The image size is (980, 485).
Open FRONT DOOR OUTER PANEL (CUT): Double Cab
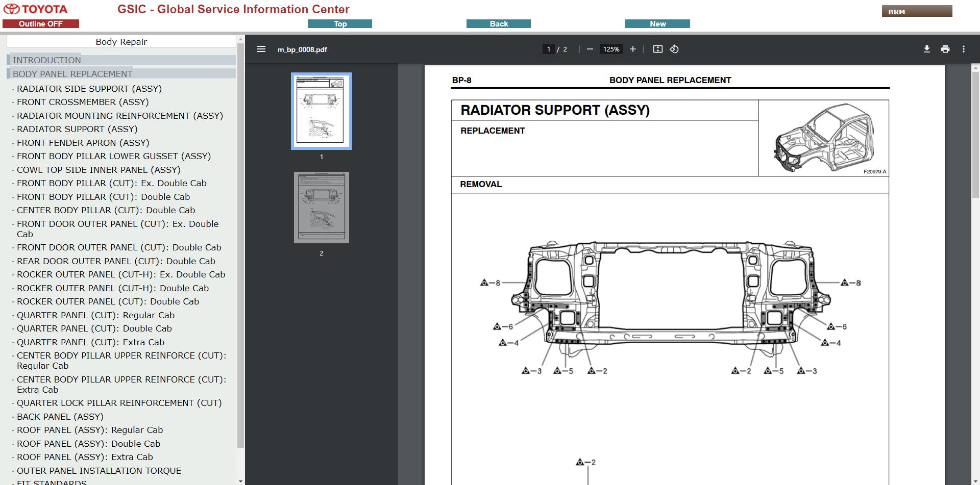coord(119,247)
